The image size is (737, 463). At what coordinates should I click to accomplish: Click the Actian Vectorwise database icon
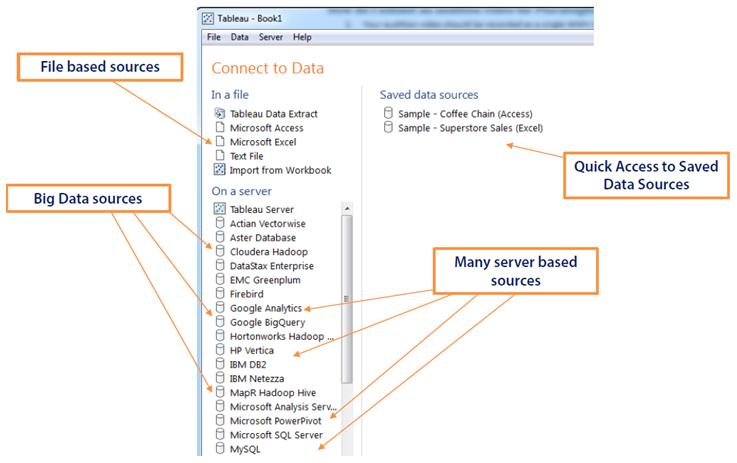click(x=220, y=222)
